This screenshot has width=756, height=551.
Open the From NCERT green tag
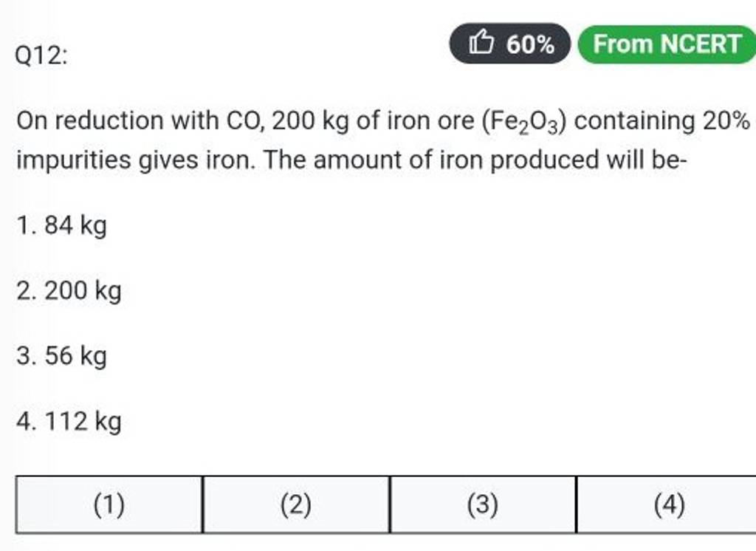pyautogui.click(x=667, y=44)
